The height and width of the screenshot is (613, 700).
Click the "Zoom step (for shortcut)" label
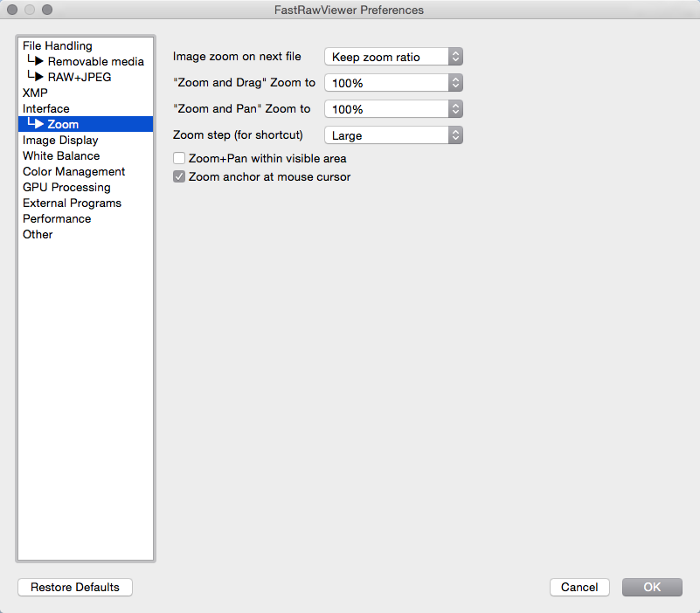[x=238, y=134]
